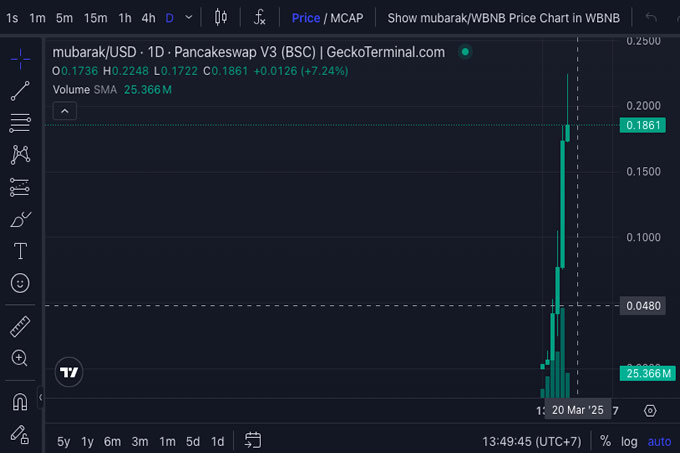
Task: Open the XABCD pattern tool
Action: click(x=20, y=154)
